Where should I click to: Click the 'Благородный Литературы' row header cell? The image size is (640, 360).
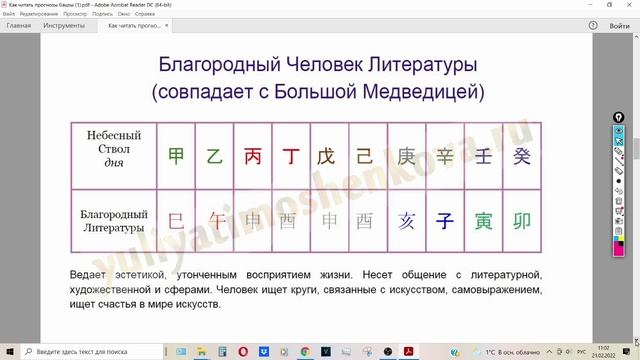[x=114, y=221]
